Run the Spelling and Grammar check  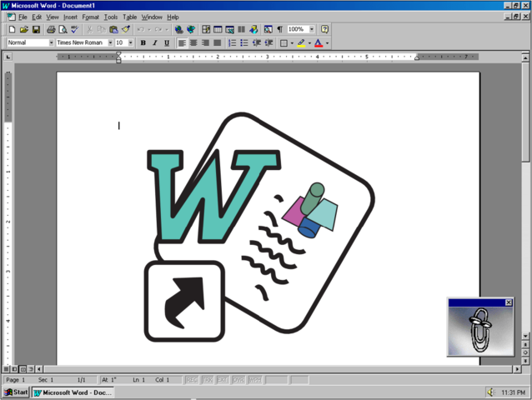[x=75, y=29]
